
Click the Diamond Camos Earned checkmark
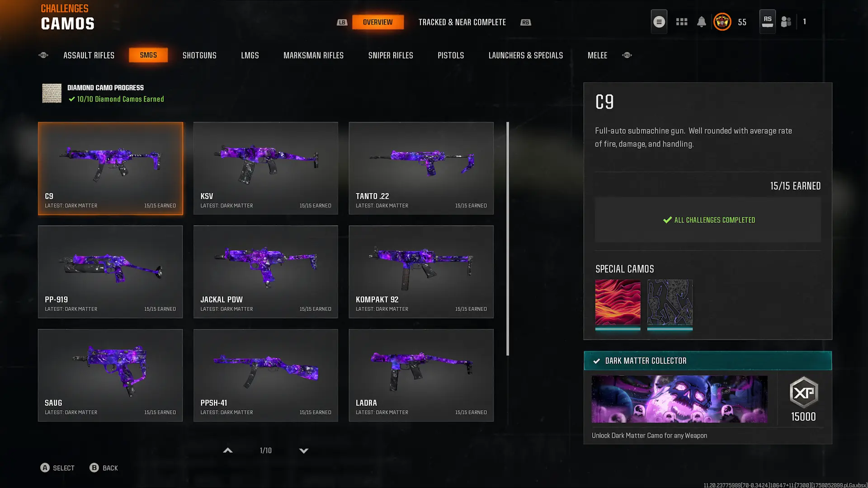(x=71, y=99)
